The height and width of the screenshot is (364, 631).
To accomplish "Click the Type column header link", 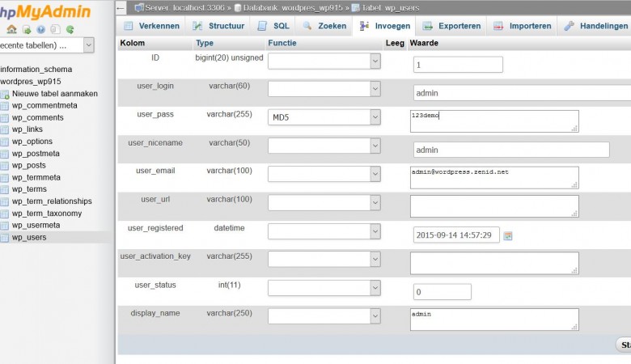I will tap(205, 43).
